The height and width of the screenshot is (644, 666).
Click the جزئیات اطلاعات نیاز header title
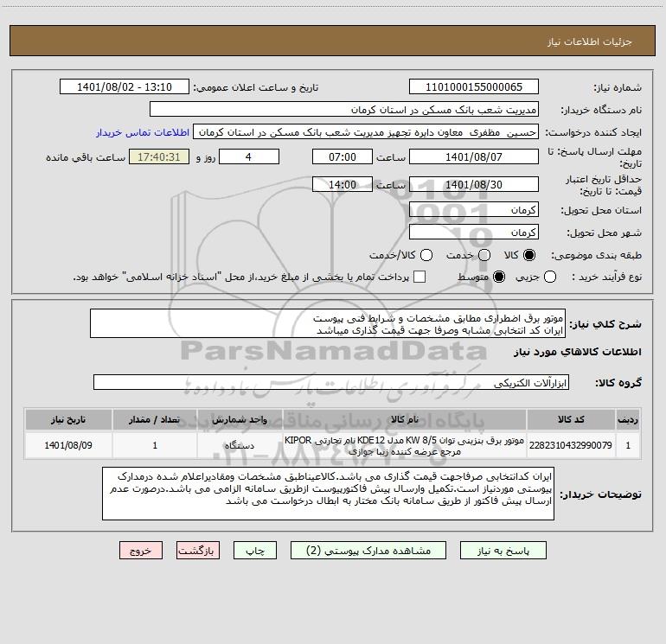coord(590,41)
